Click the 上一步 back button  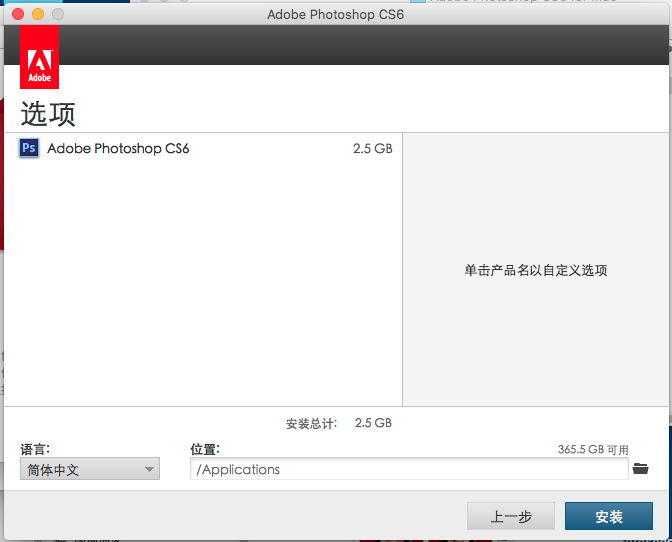511,516
